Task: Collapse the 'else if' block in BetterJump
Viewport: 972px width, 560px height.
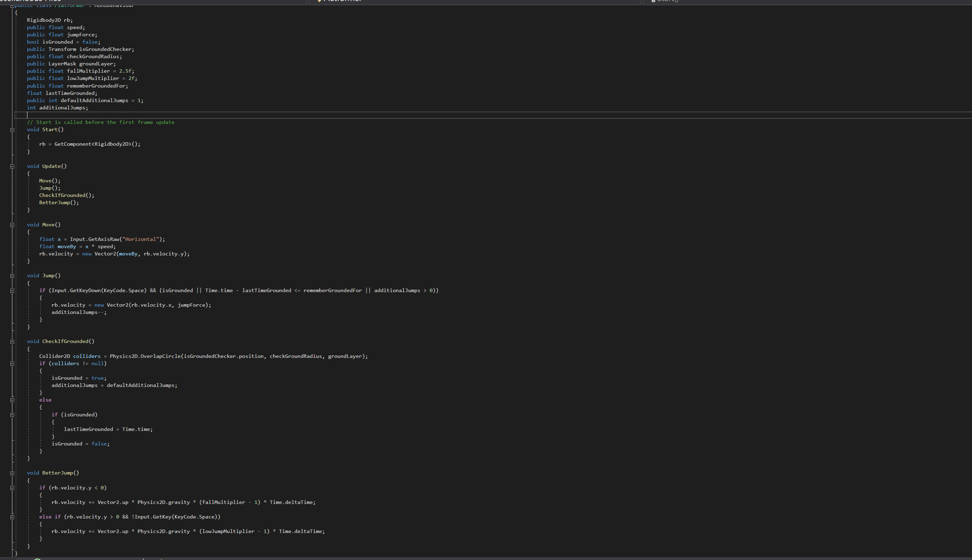Action: pyautogui.click(x=12, y=517)
